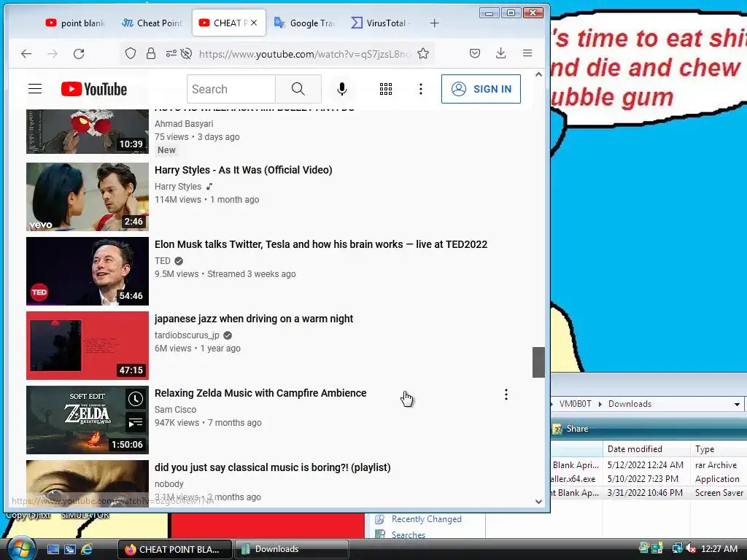Click the taskbar clock showing 12:27 AM
Viewport: 747px width, 560px height.
pyautogui.click(x=719, y=548)
